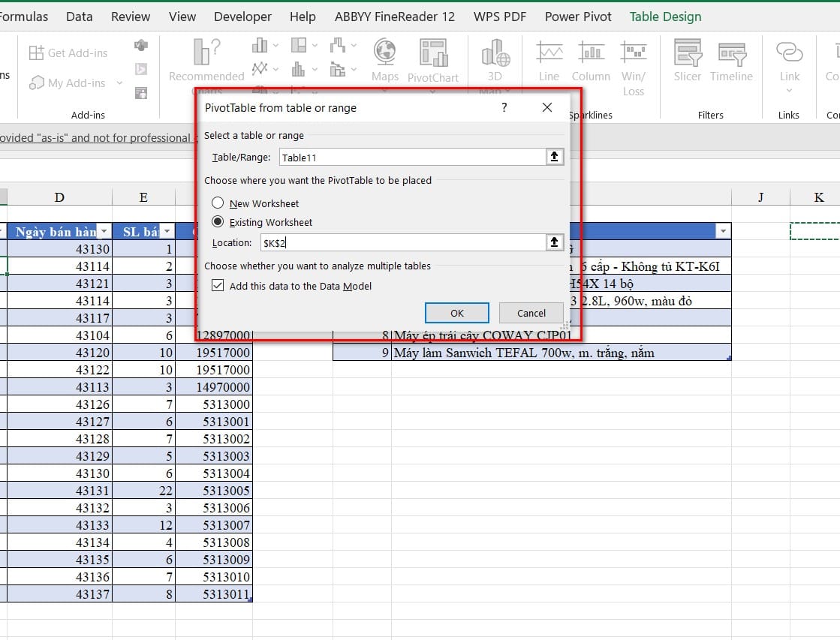The width and height of the screenshot is (840, 640).
Task: Open My Add-ins list
Action: (x=68, y=83)
